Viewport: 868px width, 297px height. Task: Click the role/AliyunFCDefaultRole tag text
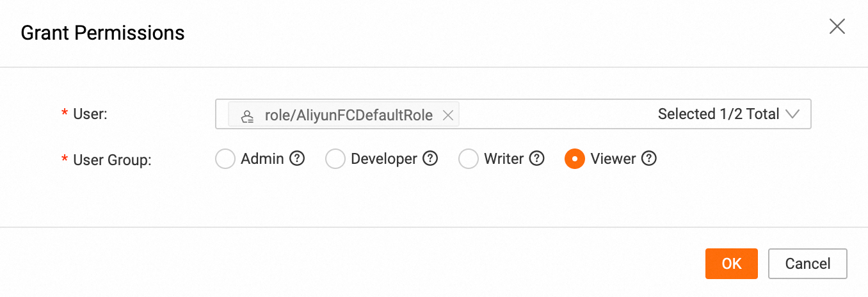349,115
